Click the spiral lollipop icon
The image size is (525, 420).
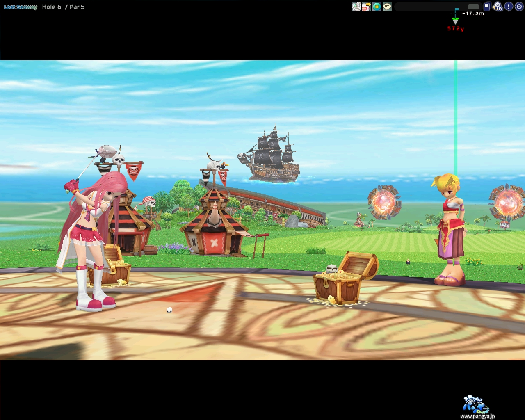click(498, 7)
